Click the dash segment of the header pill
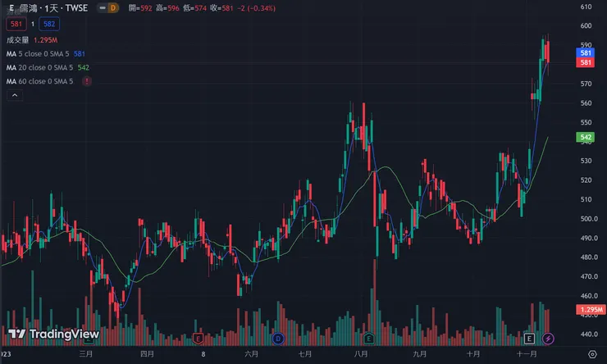Viewport: 607px width, 364px height. coord(103,7)
